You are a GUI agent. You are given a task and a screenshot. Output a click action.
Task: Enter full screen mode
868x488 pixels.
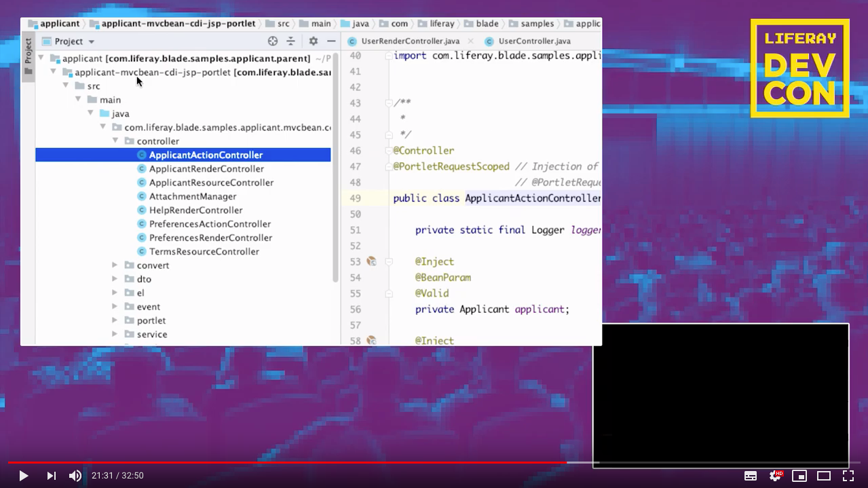[x=848, y=476]
